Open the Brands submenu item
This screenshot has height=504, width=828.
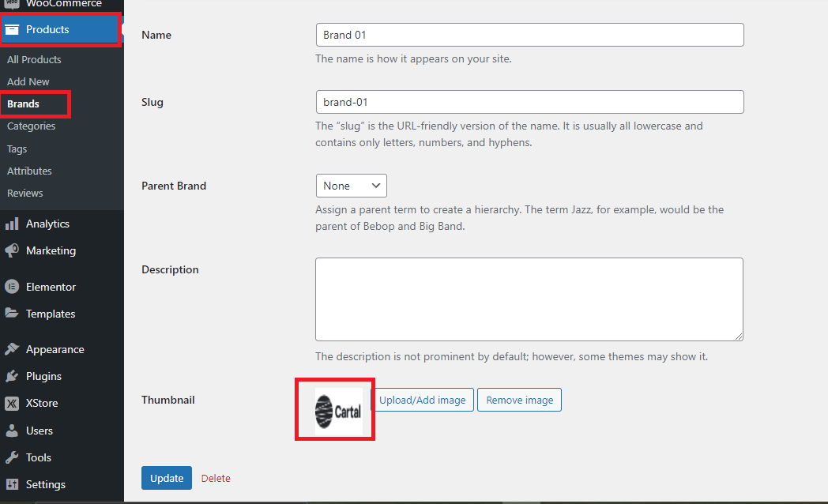23,104
